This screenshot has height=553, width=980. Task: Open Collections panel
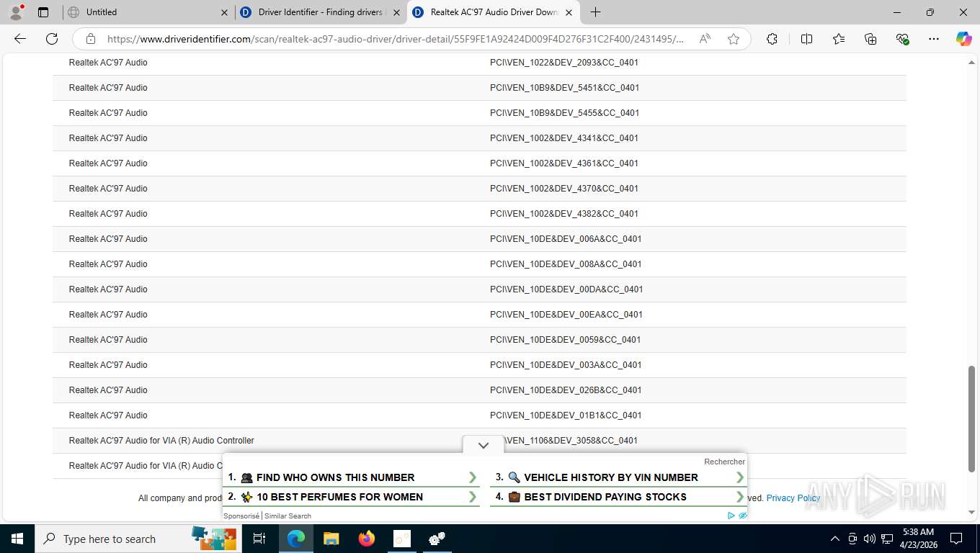(870, 39)
